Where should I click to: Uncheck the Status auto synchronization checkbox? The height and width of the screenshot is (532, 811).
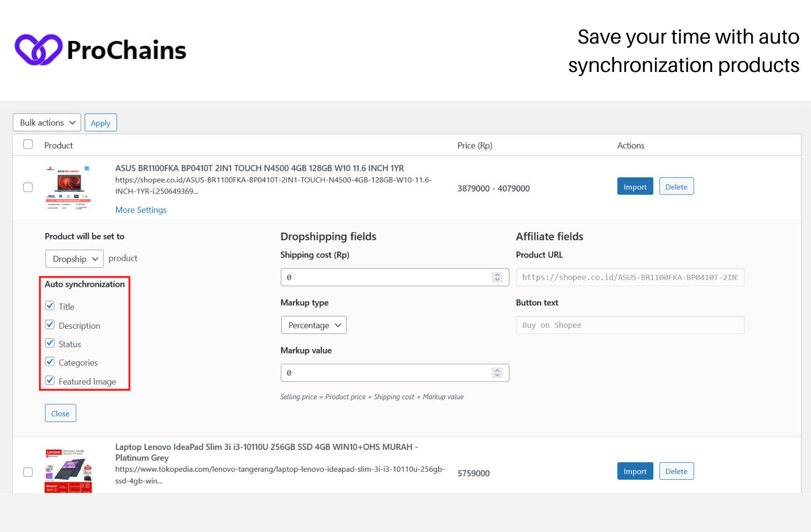[x=50, y=343]
